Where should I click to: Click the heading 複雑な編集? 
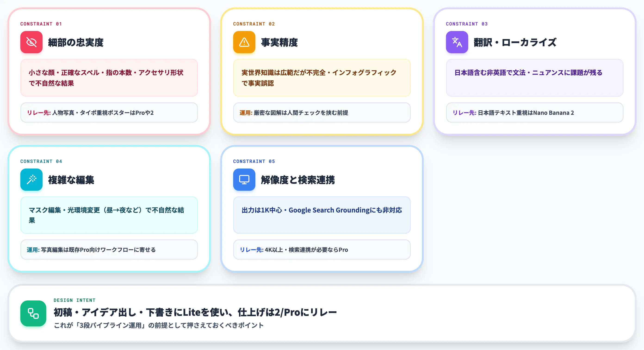[71, 180]
